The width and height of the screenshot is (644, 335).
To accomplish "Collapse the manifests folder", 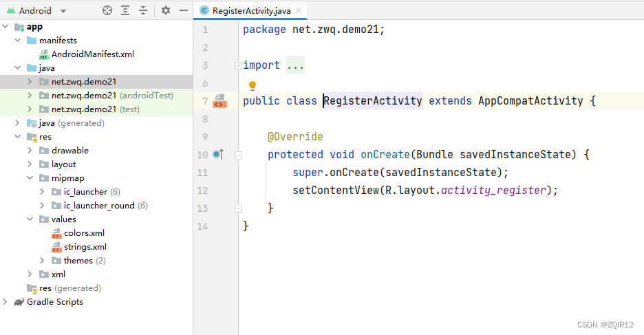I will [18, 40].
